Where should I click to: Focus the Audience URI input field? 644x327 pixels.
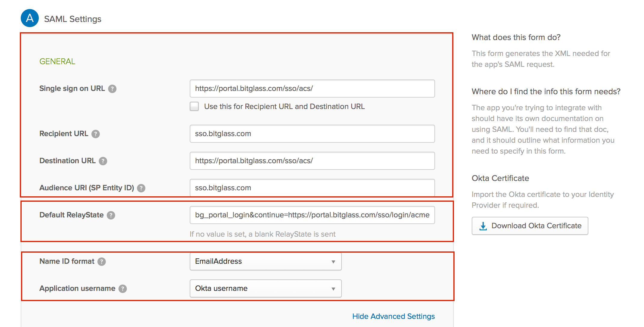[x=312, y=188]
